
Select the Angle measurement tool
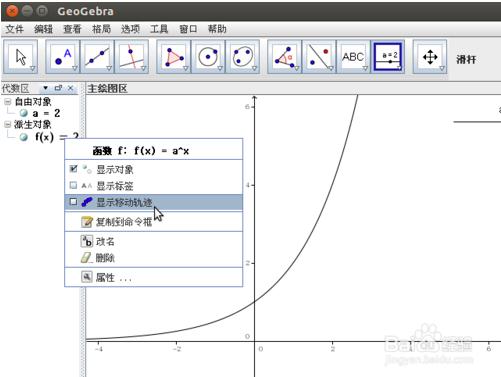point(285,57)
